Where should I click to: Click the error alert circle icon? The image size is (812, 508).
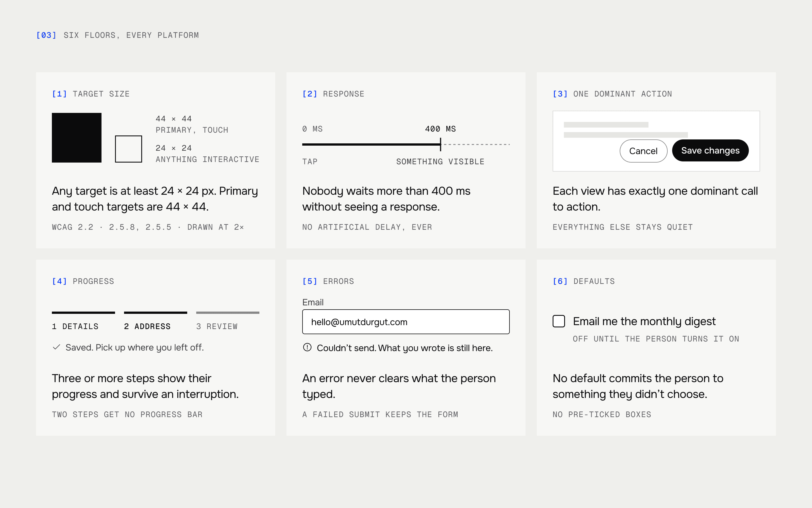[307, 347]
